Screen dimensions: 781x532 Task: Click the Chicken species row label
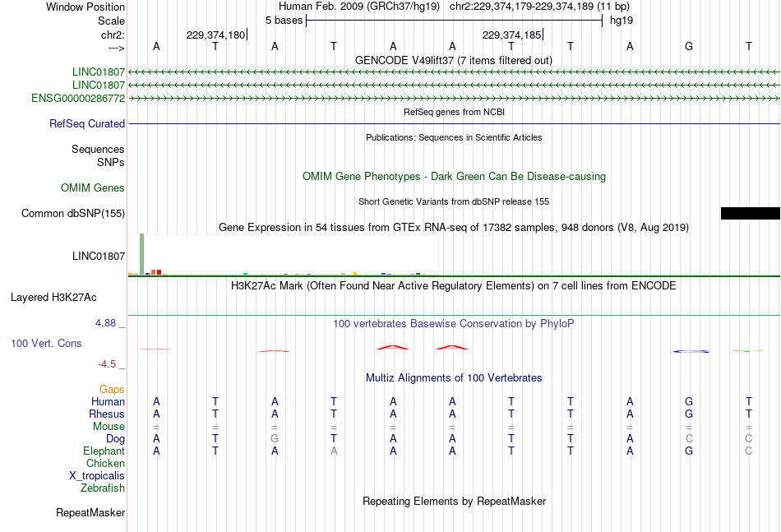(105, 463)
